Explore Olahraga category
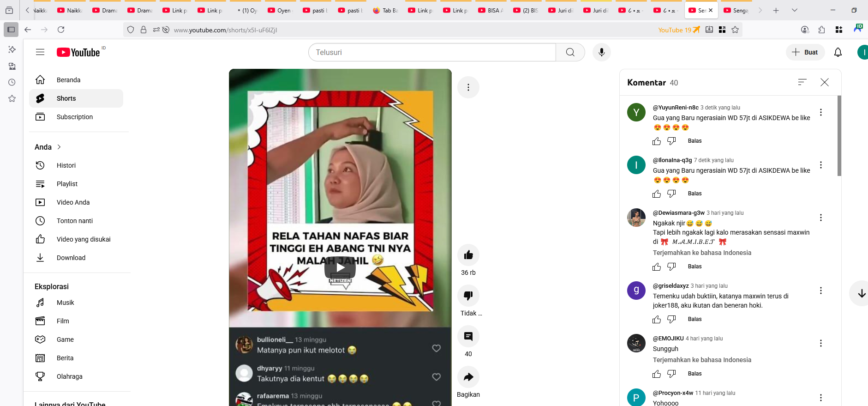Image resolution: width=868 pixels, height=406 pixels. [x=76, y=376]
